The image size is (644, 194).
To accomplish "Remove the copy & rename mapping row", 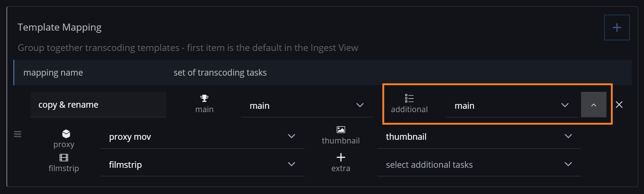I will [x=619, y=105].
